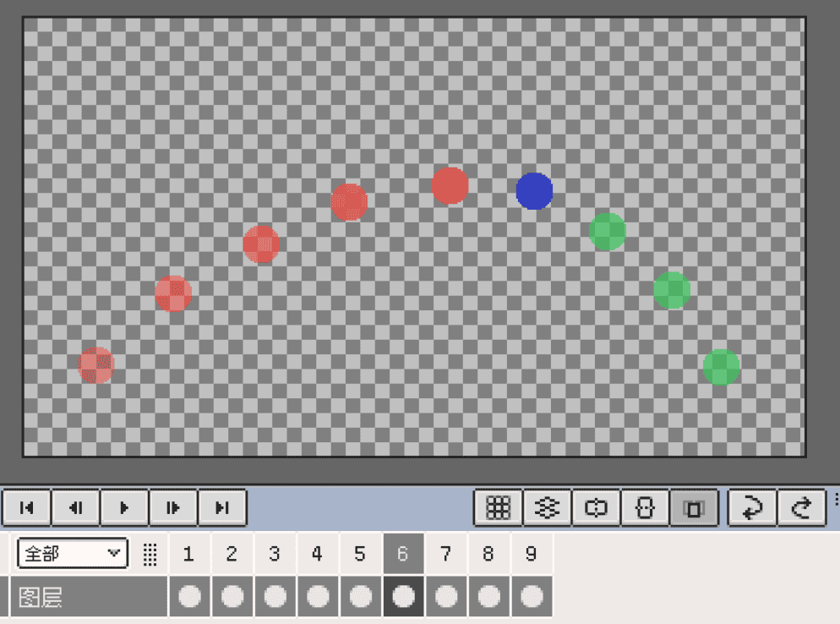Select frame 9 in the timeline header
Viewport: 840px width, 624px height.
[x=531, y=554]
